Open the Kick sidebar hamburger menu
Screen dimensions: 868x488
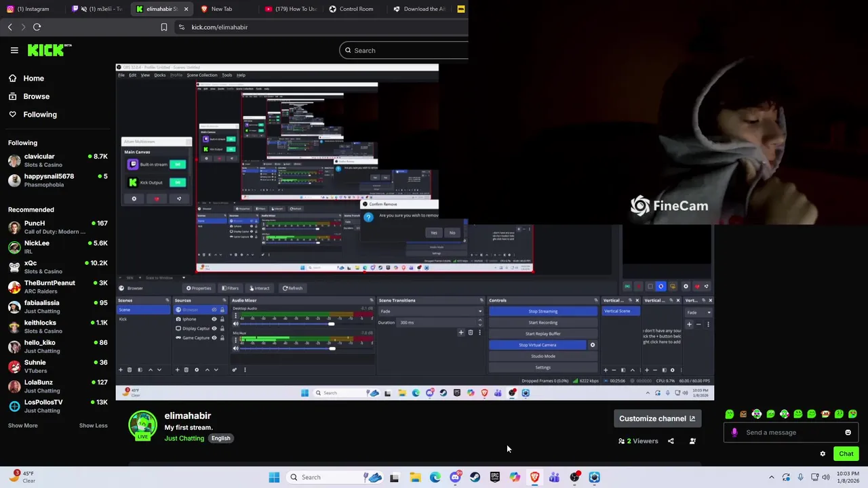tap(14, 50)
